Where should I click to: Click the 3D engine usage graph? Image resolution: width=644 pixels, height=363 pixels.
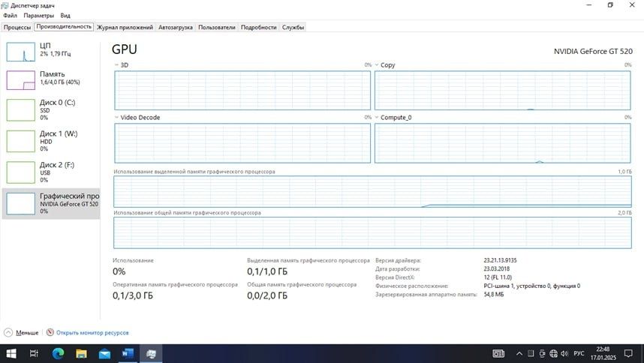242,90
